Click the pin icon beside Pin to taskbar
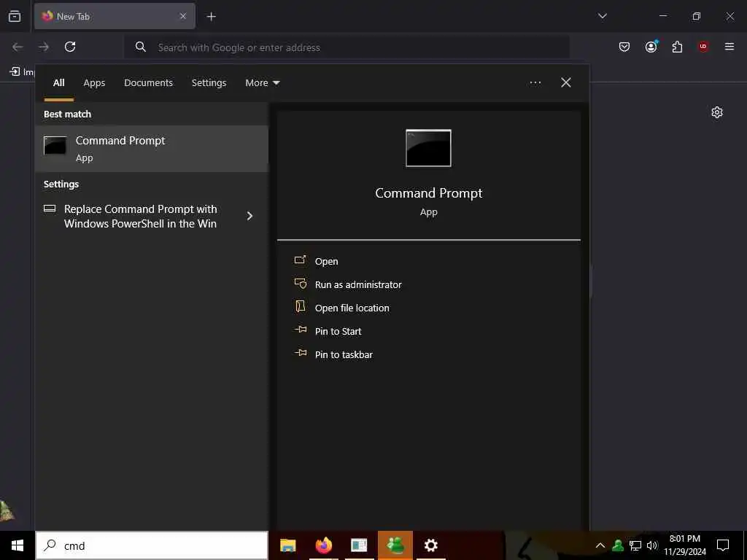Image resolution: width=747 pixels, height=560 pixels. [x=300, y=353]
